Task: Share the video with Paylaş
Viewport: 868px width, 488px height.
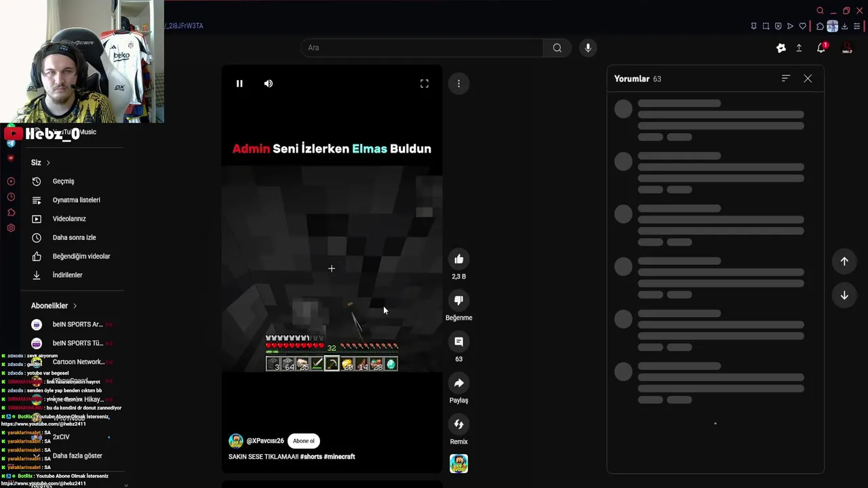Action: 459,383
